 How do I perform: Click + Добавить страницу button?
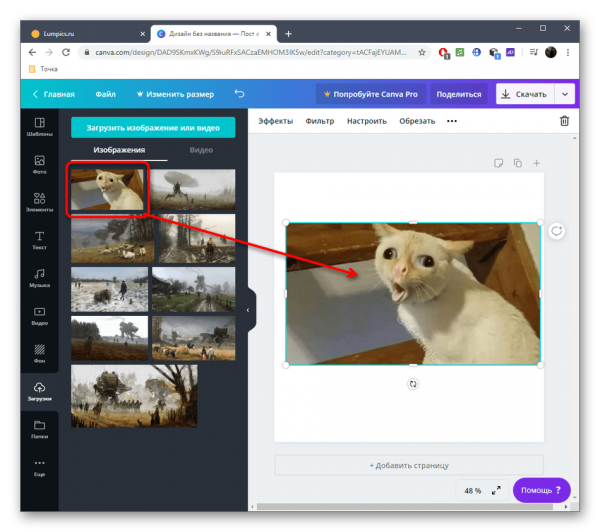coord(409,465)
